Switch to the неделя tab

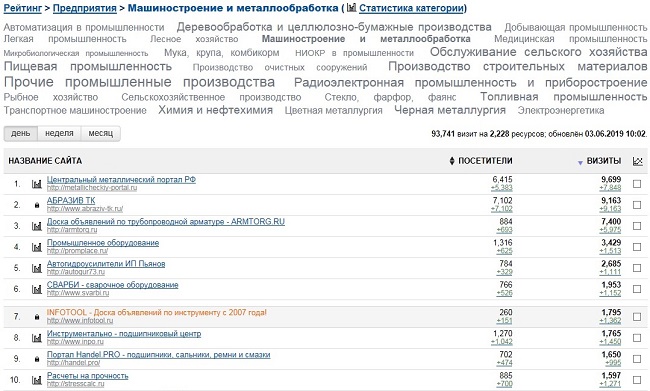(59, 134)
